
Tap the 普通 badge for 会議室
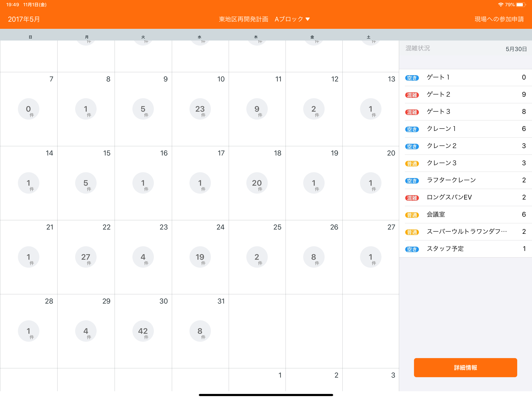(412, 215)
